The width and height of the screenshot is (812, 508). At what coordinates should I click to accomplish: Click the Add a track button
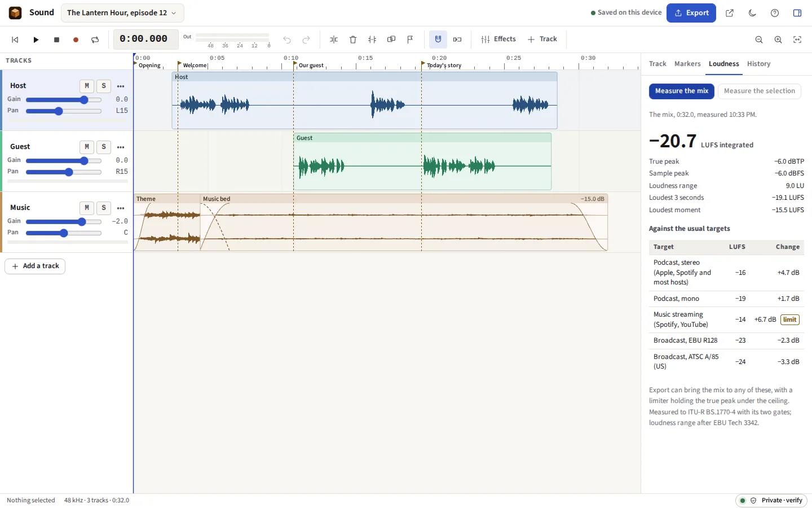[35, 266]
